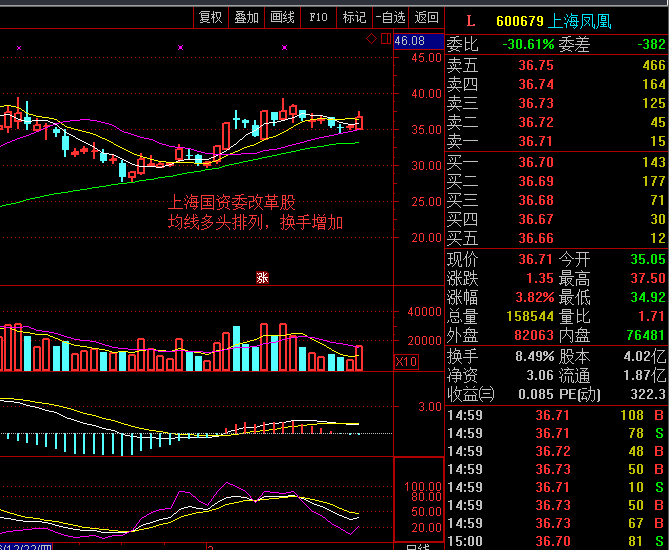This screenshot has height=550, width=669.
Task: Select the 卖五 row at 36.75
Action: coord(556,65)
